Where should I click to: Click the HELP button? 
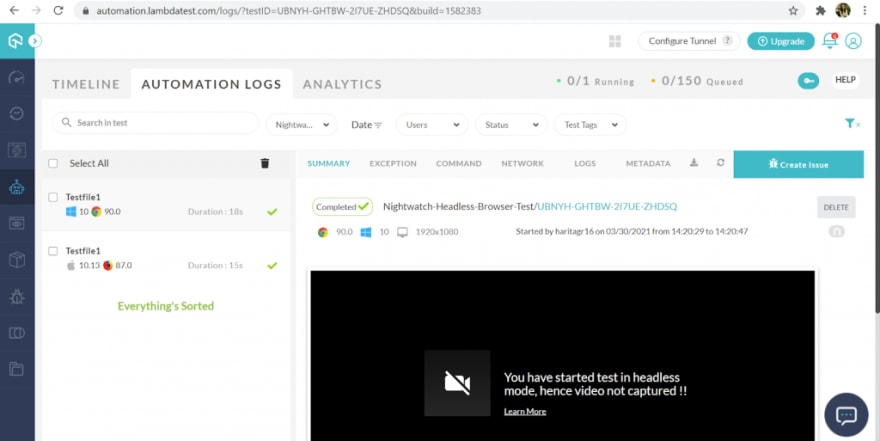(x=845, y=80)
